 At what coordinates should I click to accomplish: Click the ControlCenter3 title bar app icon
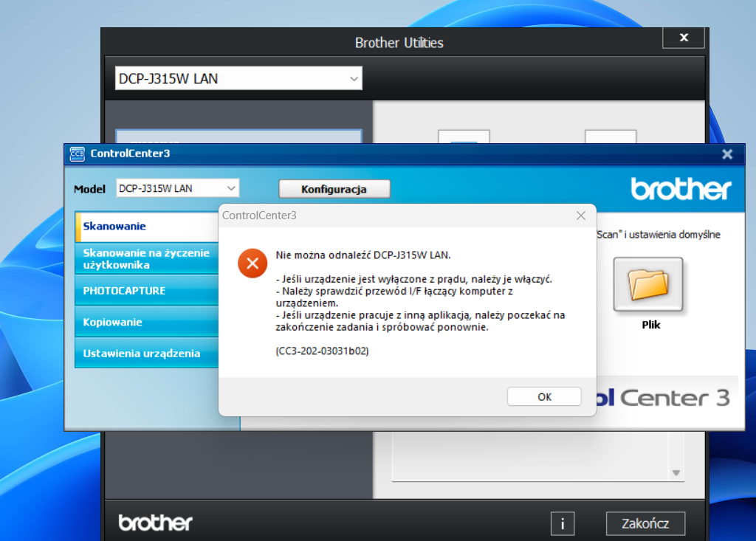pyautogui.click(x=77, y=154)
